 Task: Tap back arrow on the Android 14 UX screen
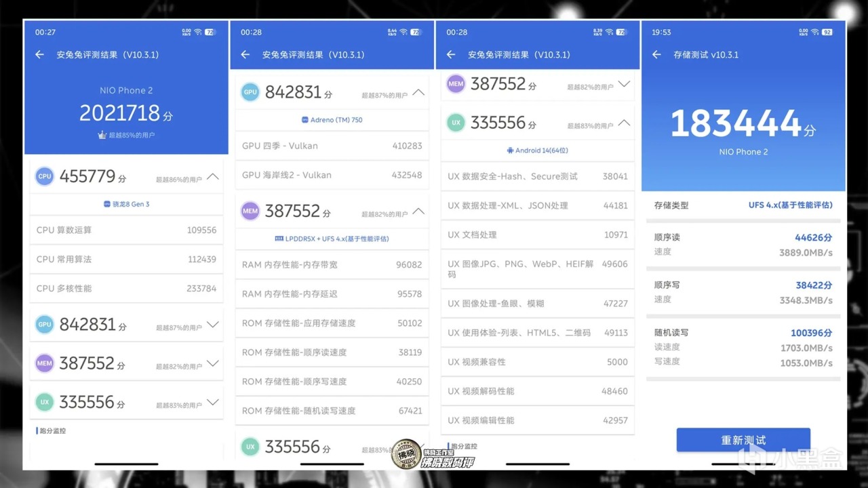pos(452,55)
